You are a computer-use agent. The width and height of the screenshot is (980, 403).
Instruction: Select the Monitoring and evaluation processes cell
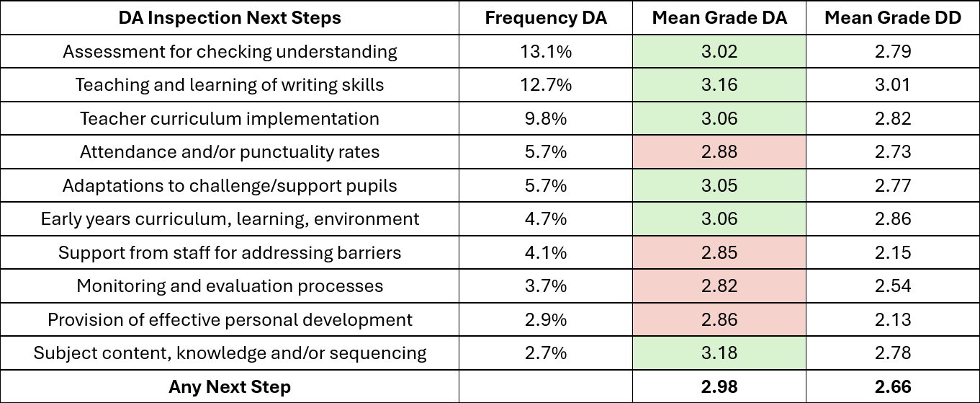pyautogui.click(x=230, y=285)
